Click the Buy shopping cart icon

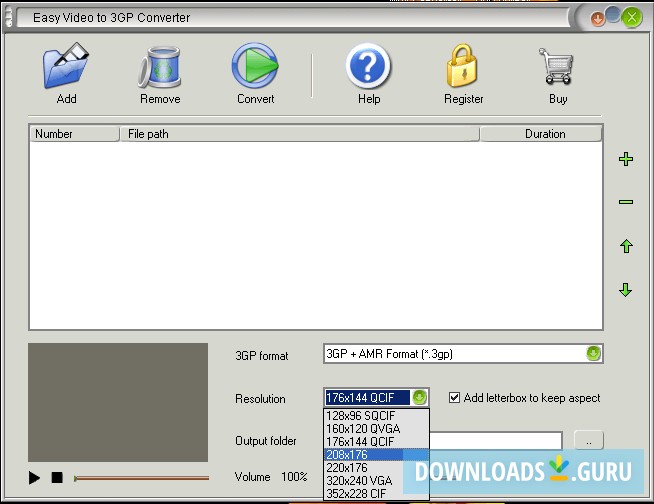point(557,66)
